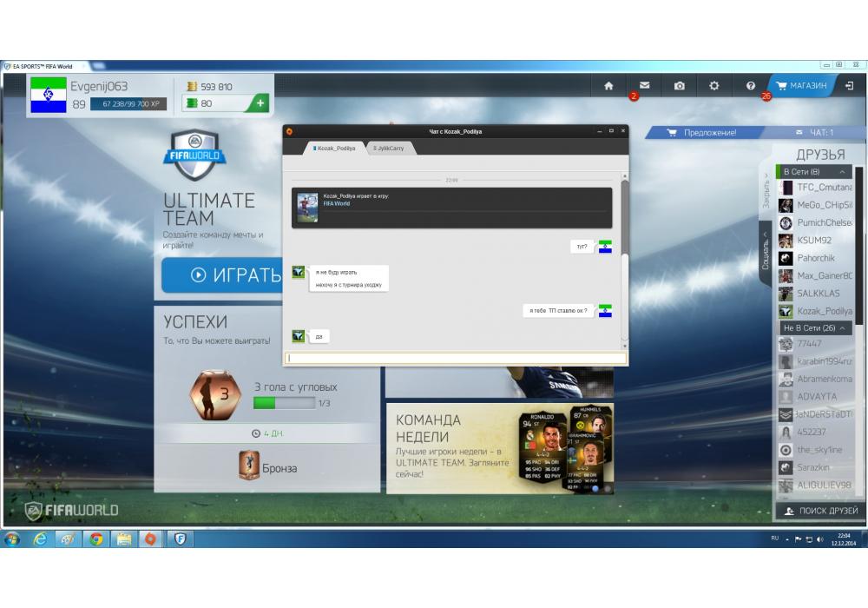Go to the Home screen icon
This screenshot has width=868, height=608.
pyautogui.click(x=608, y=86)
